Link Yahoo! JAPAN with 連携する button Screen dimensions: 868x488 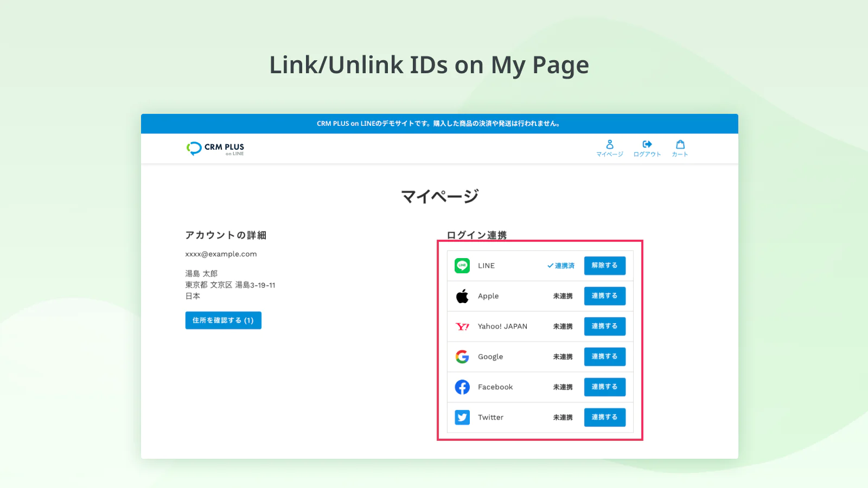(605, 326)
